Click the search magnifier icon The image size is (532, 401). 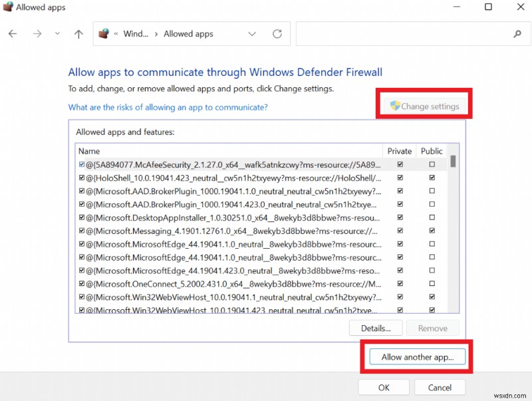(517, 34)
